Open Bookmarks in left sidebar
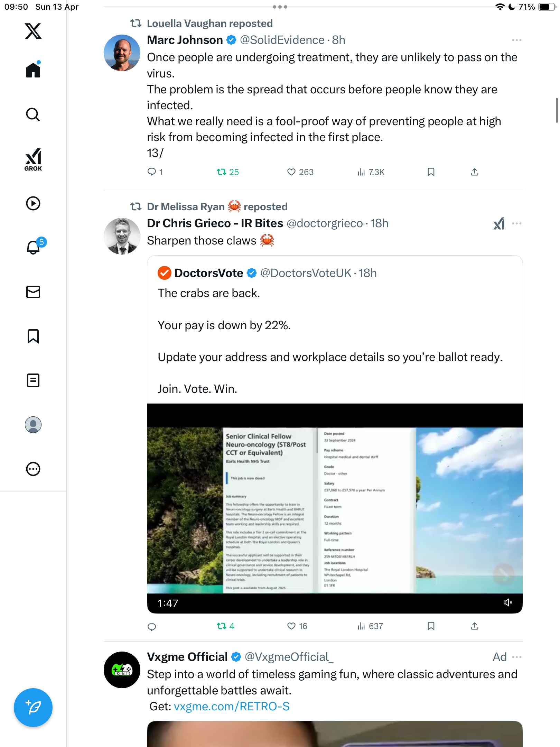 pyautogui.click(x=33, y=336)
